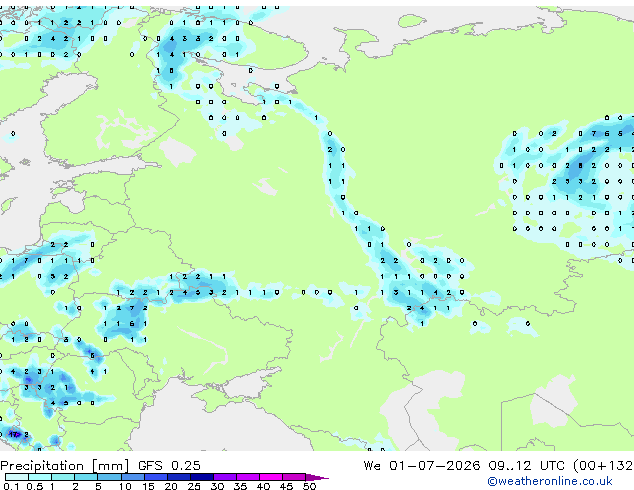Click the 'We' weekday abbreviation
634x490 pixels.
pyautogui.click(x=372, y=466)
